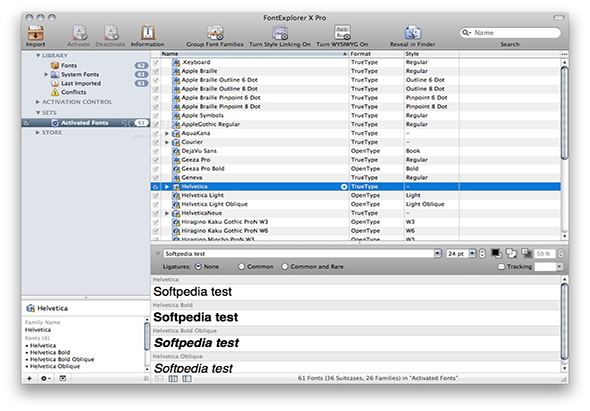The width and height of the screenshot is (590, 411).
Task: Toggle the checkbox for Helvetica Light
Action: coord(156,195)
